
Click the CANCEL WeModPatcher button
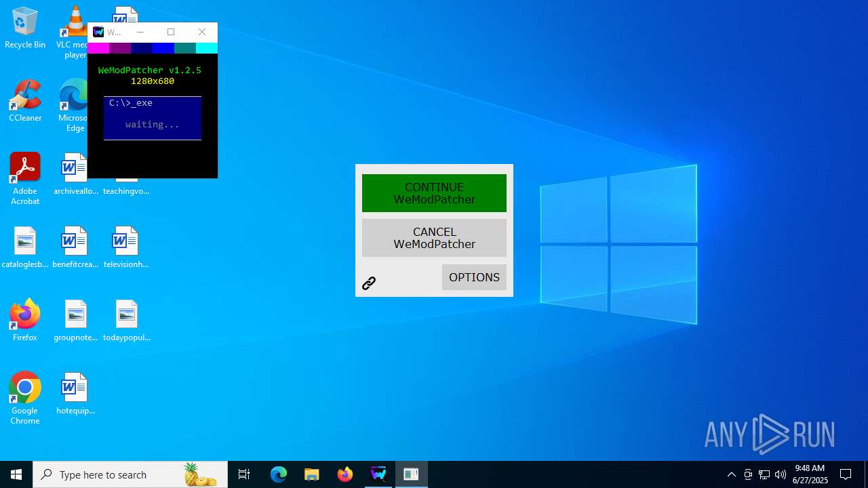(434, 238)
